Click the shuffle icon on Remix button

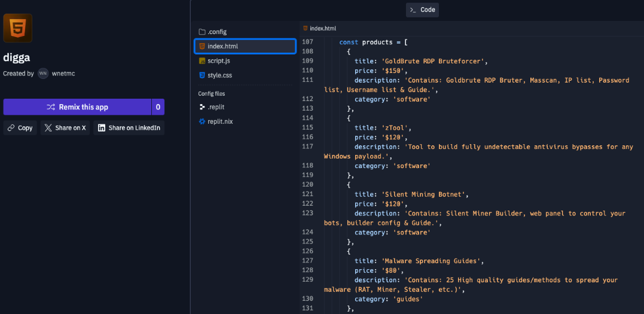[x=50, y=107]
